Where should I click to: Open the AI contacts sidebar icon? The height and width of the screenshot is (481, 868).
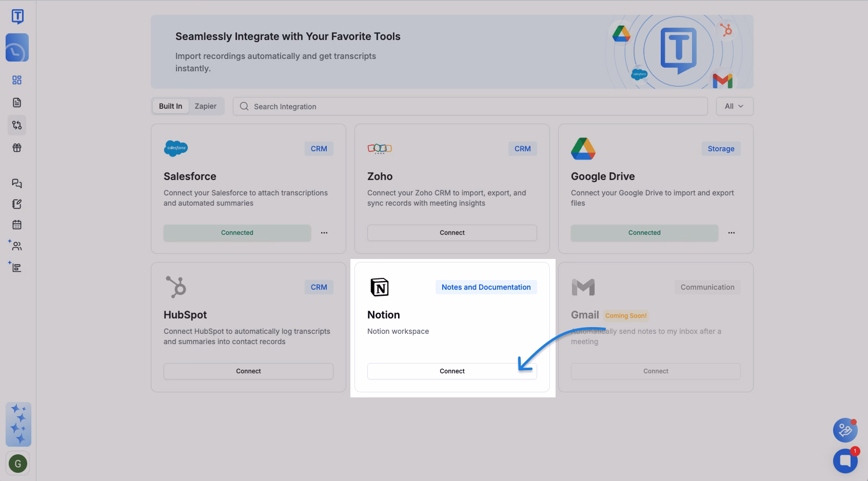point(17,246)
